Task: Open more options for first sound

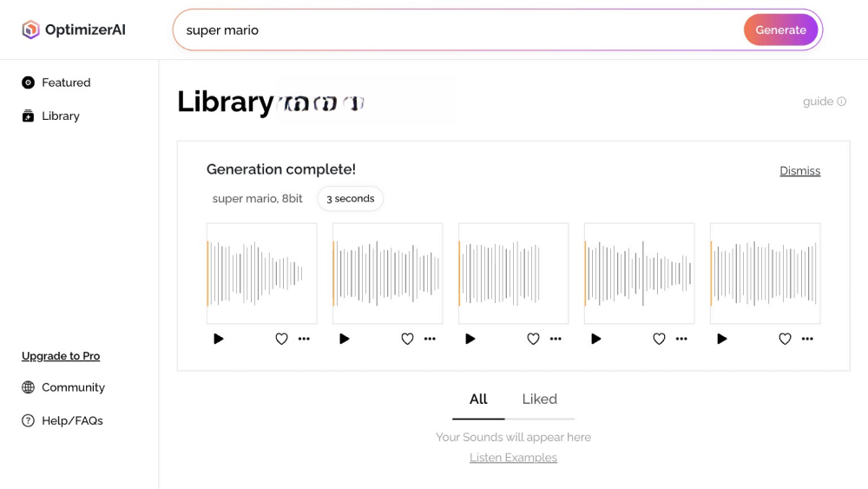Action: coord(304,339)
